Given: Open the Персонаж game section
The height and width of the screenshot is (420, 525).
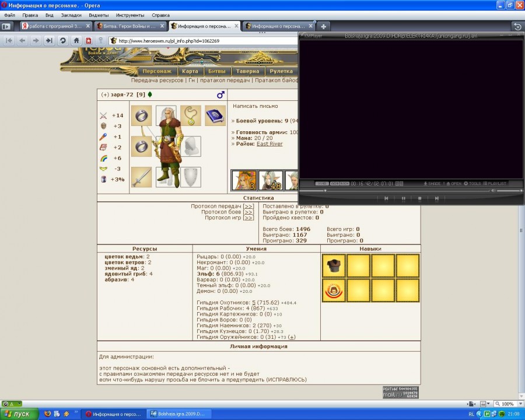Looking at the screenshot, I should click(157, 71).
